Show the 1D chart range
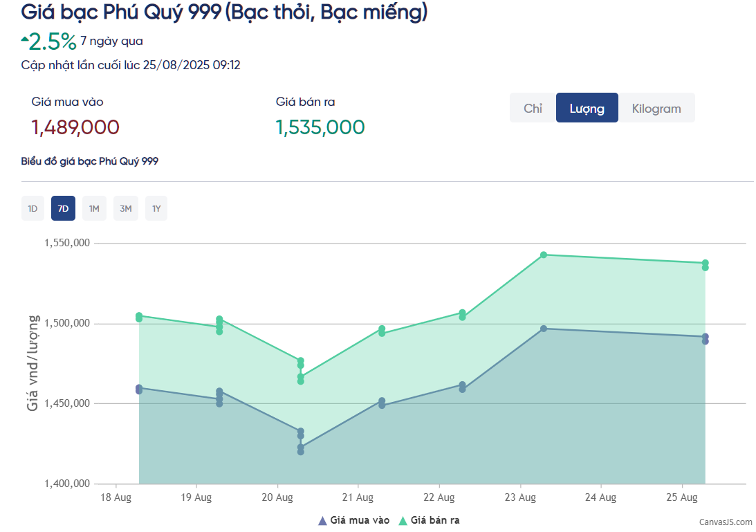 point(33,208)
